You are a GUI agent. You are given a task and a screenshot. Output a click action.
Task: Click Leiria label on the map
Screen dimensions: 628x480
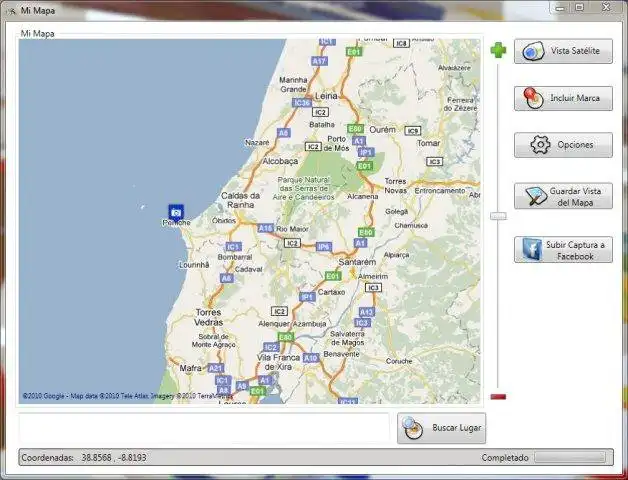pos(326,96)
